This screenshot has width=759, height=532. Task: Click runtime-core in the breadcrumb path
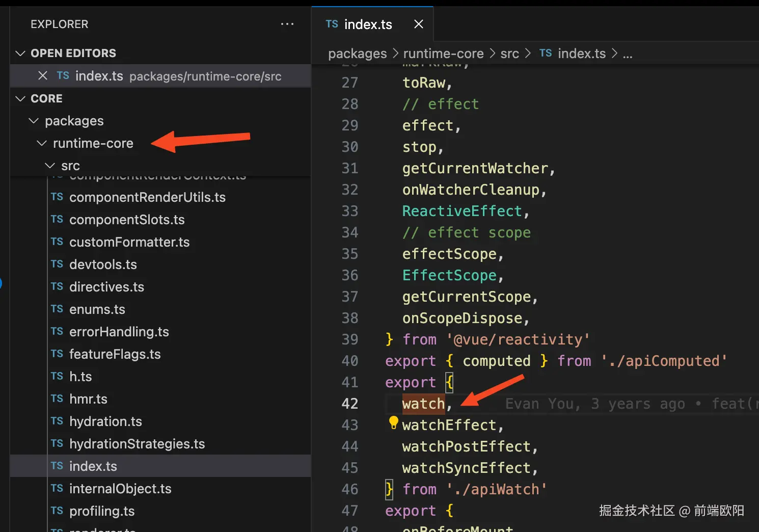[443, 54]
